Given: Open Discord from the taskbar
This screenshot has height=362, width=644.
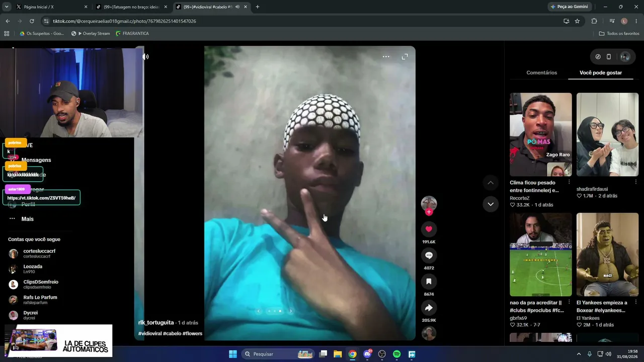Looking at the screenshot, I should tap(367, 354).
